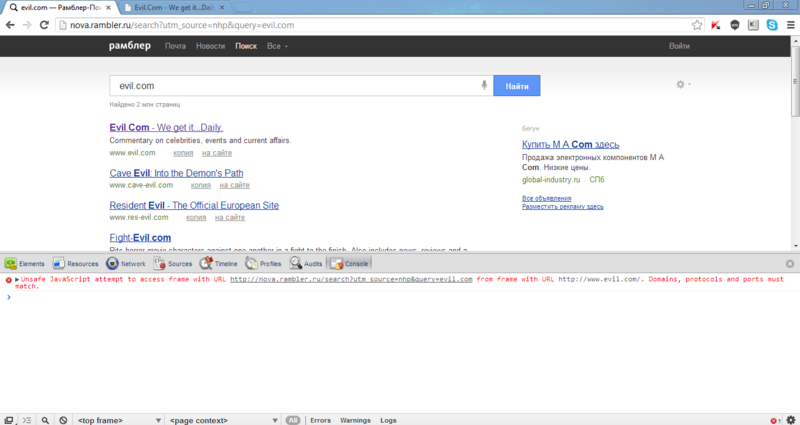
Task: Click the Найти search button
Action: [x=517, y=86]
